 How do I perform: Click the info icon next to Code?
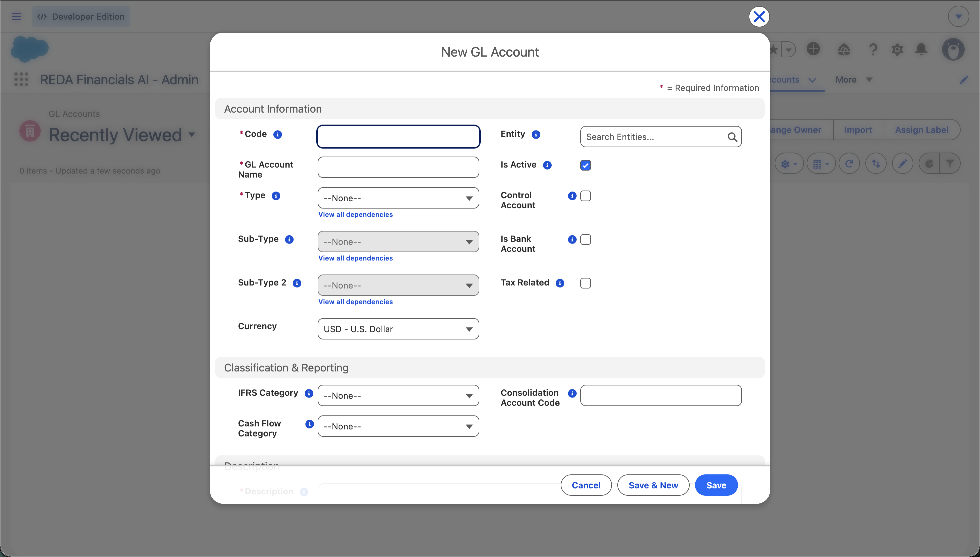point(277,135)
